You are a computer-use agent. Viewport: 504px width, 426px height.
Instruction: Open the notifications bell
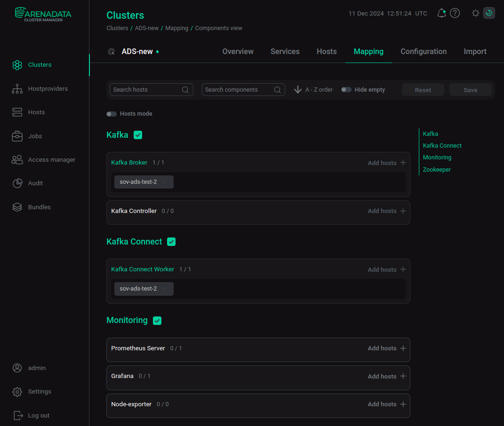(441, 13)
